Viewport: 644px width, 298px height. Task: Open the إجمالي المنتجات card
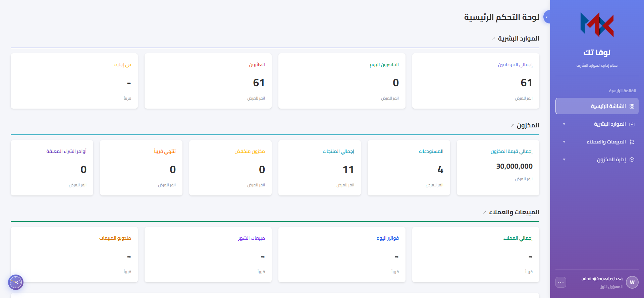tap(320, 168)
